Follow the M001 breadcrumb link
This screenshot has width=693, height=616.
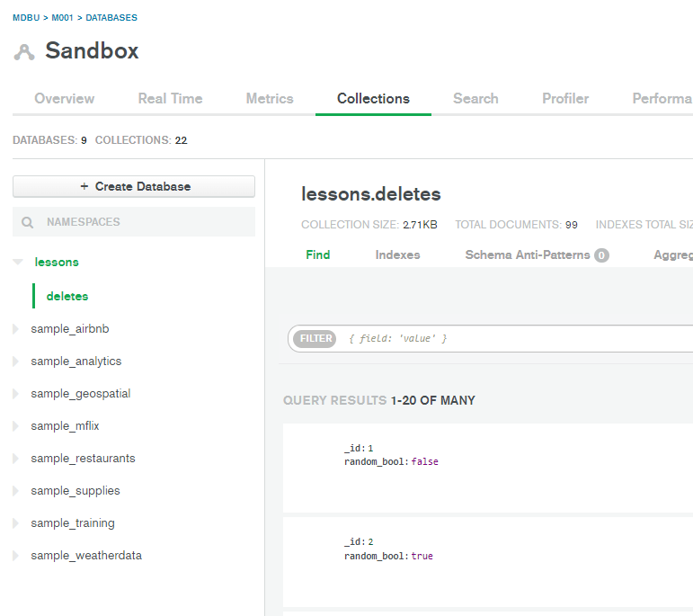pos(63,18)
